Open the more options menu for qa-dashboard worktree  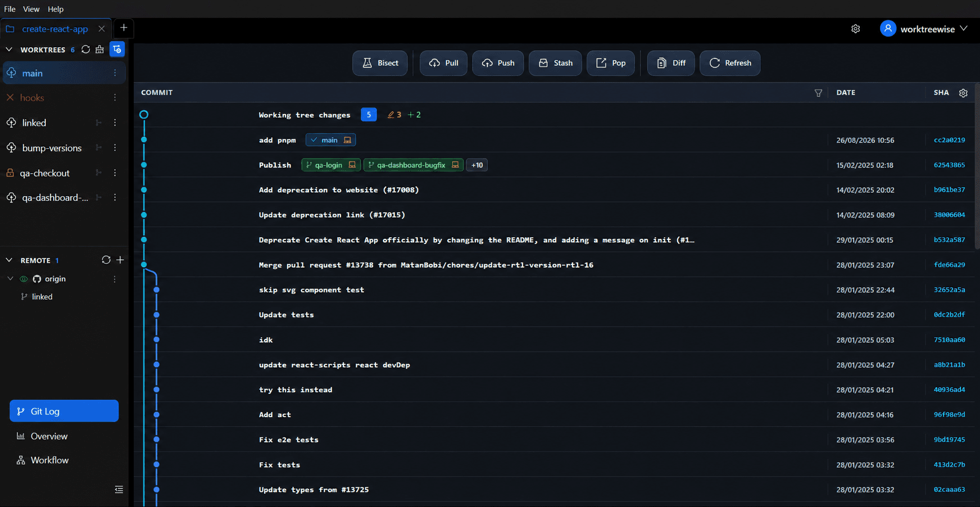click(115, 197)
